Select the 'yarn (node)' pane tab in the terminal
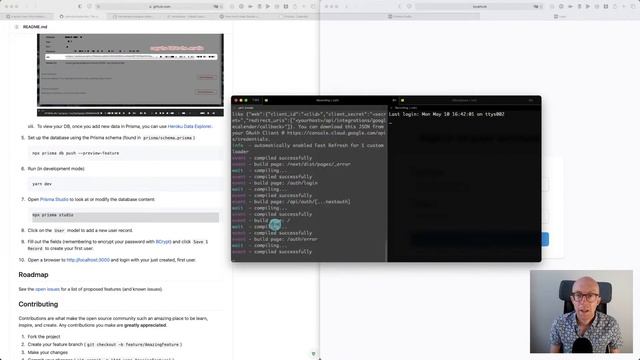Viewport: 640px width, 360px height. coord(246,108)
